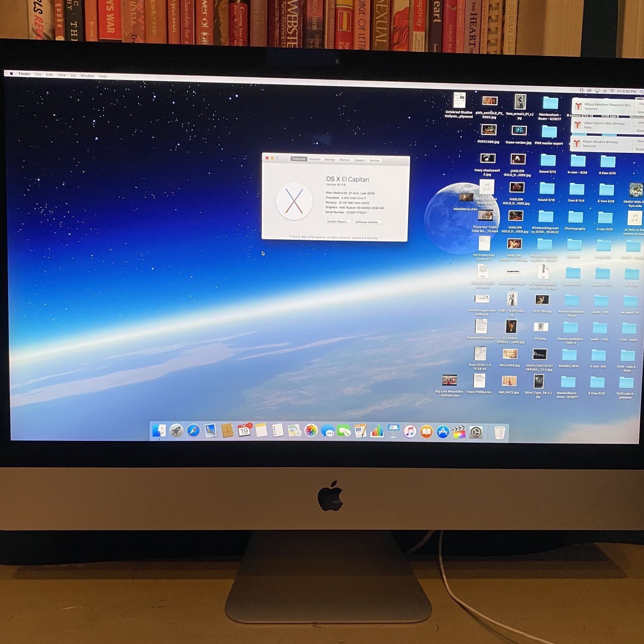Click the Software Update button
The width and height of the screenshot is (644, 644).
367,222
